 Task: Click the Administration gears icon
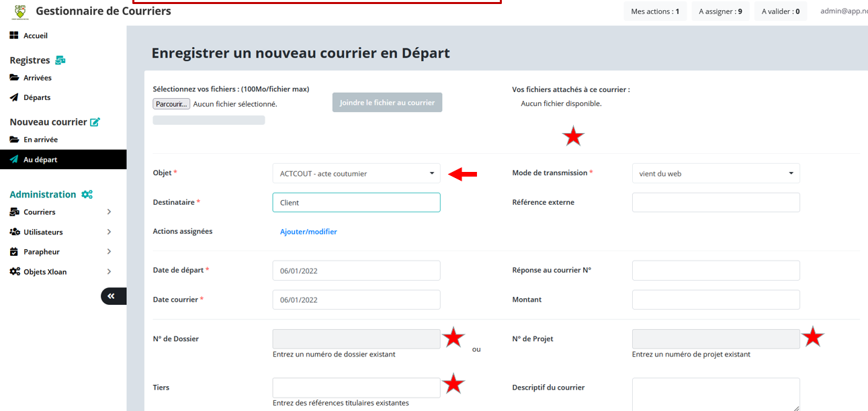(x=87, y=195)
